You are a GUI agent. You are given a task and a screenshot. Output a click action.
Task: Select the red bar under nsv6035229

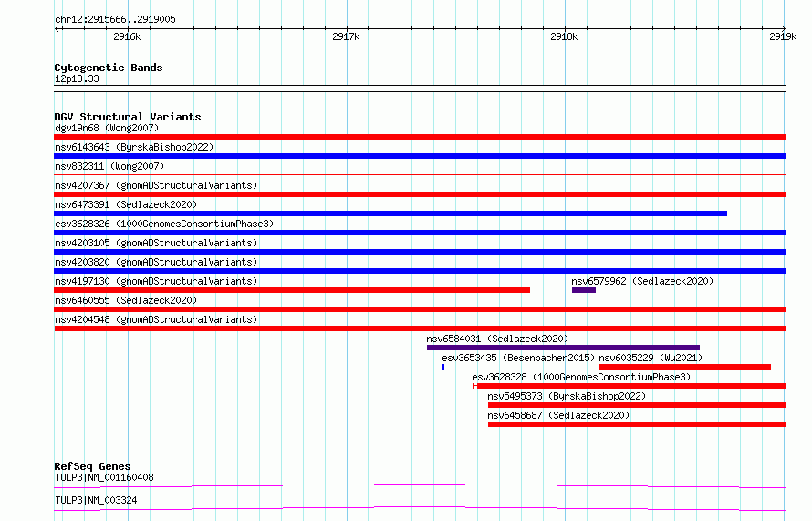[685, 367]
